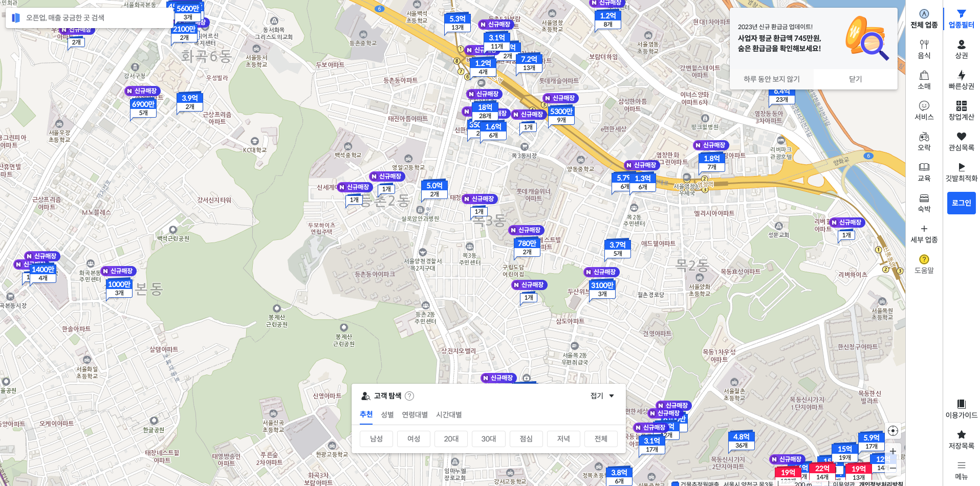Toggle the 저녁 time filter
The height and width of the screenshot is (486, 980).
563,439
